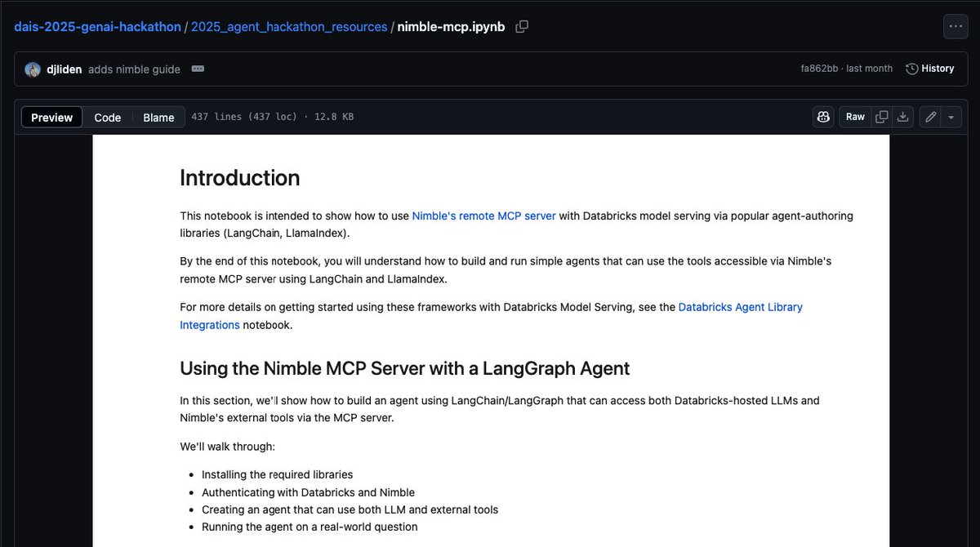This screenshot has width=980, height=547.
Task: Click 'Authenticating with Databricks and Nimble' bullet
Action: [x=309, y=492]
